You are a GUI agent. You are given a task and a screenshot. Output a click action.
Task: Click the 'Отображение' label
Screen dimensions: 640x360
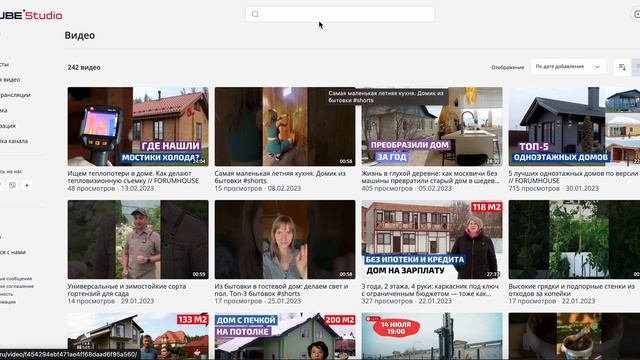coord(507,67)
